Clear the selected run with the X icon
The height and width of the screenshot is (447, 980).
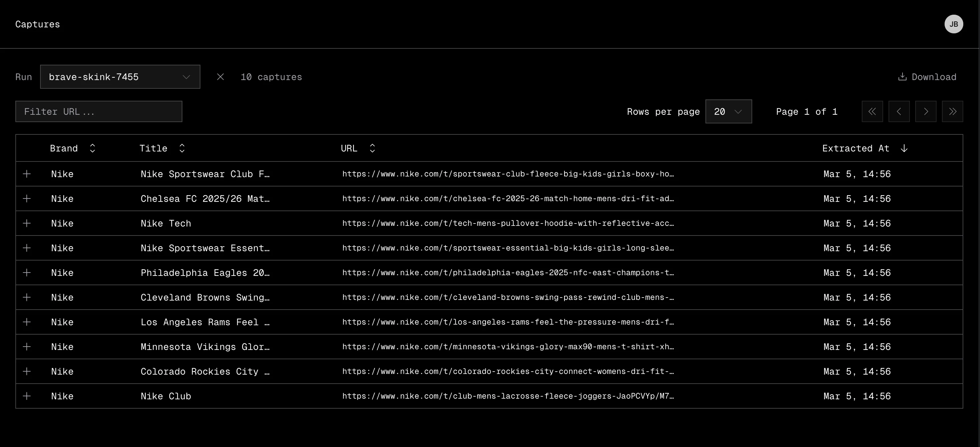(x=220, y=77)
